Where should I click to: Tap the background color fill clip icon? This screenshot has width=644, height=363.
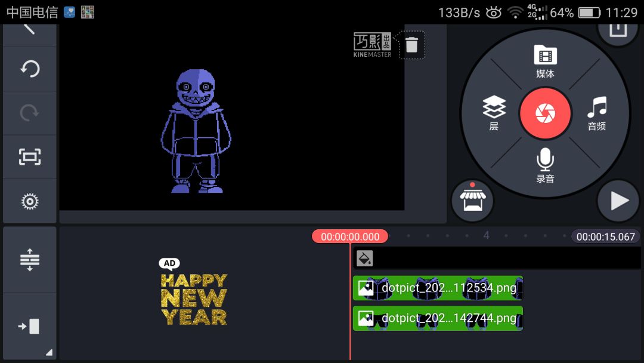pos(364,259)
